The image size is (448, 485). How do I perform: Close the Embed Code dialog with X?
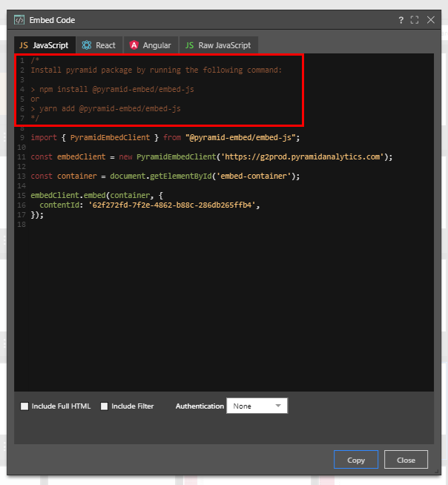pos(431,20)
